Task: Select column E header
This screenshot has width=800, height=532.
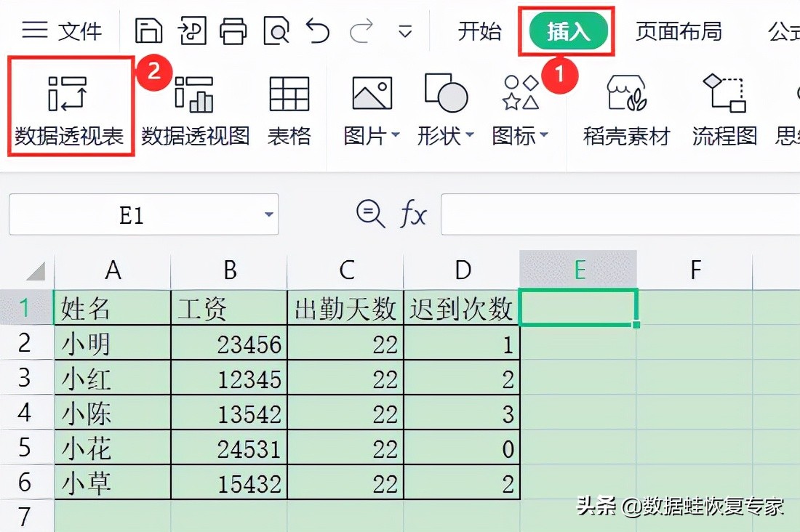Action: (578, 270)
